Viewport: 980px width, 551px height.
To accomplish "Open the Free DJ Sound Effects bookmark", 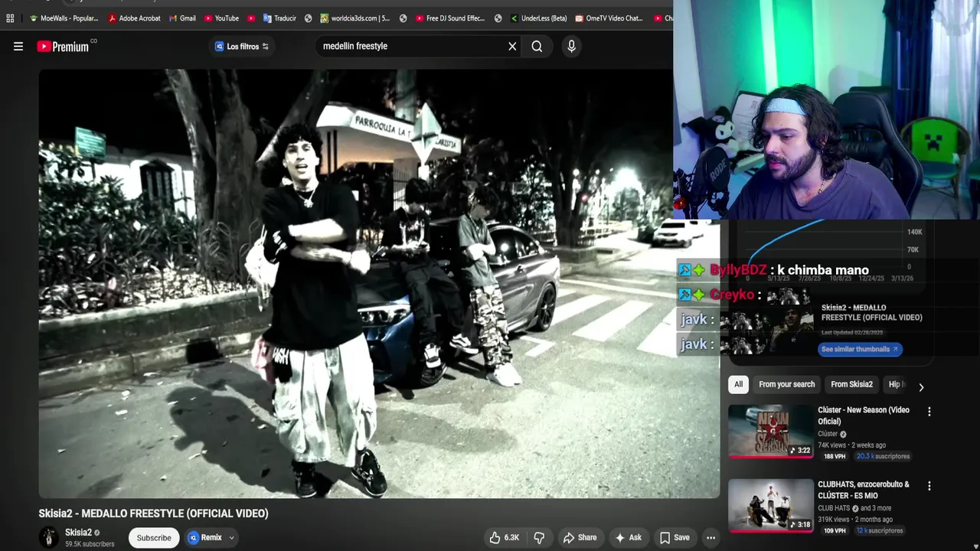I will [x=451, y=18].
